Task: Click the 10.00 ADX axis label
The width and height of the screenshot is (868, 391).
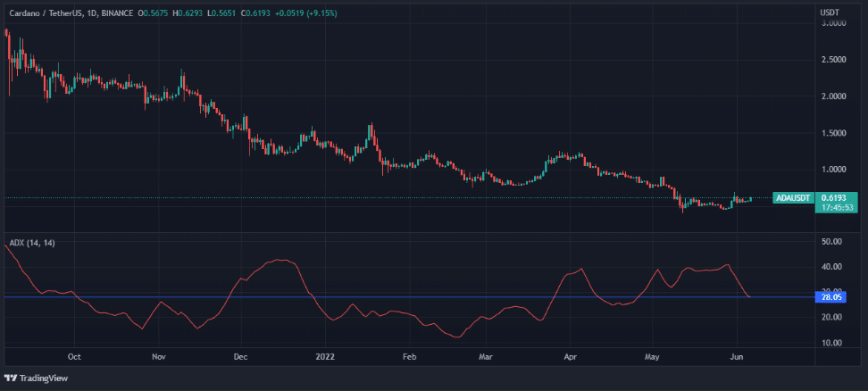Action: click(832, 343)
